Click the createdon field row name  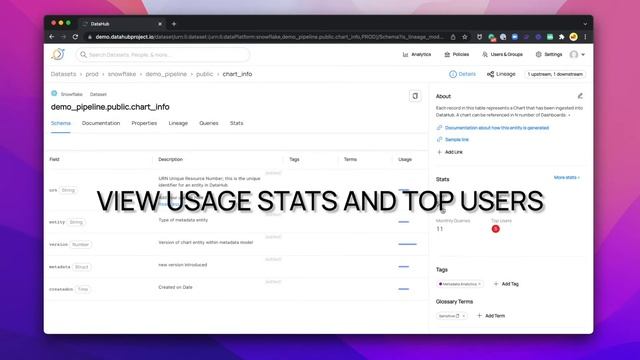click(x=61, y=289)
